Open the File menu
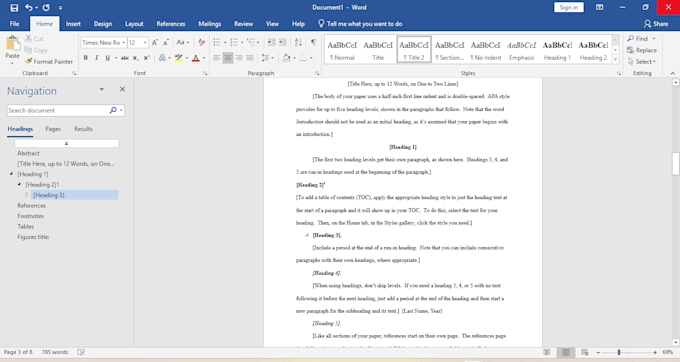The height and width of the screenshot is (362, 680). tap(14, 24)
